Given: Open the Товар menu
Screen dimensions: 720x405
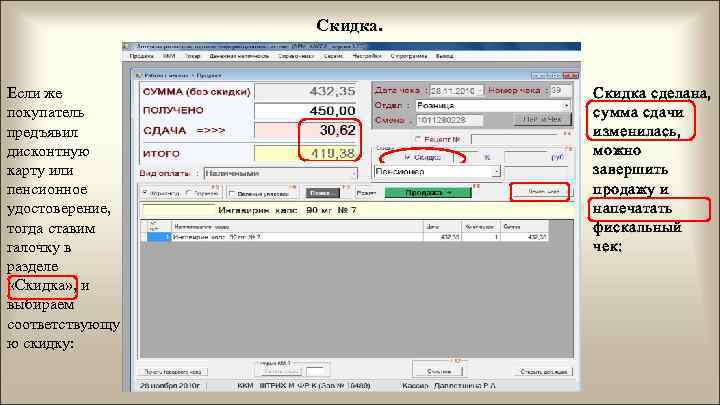Looking at the screenshot, I should tap(192, 56).
